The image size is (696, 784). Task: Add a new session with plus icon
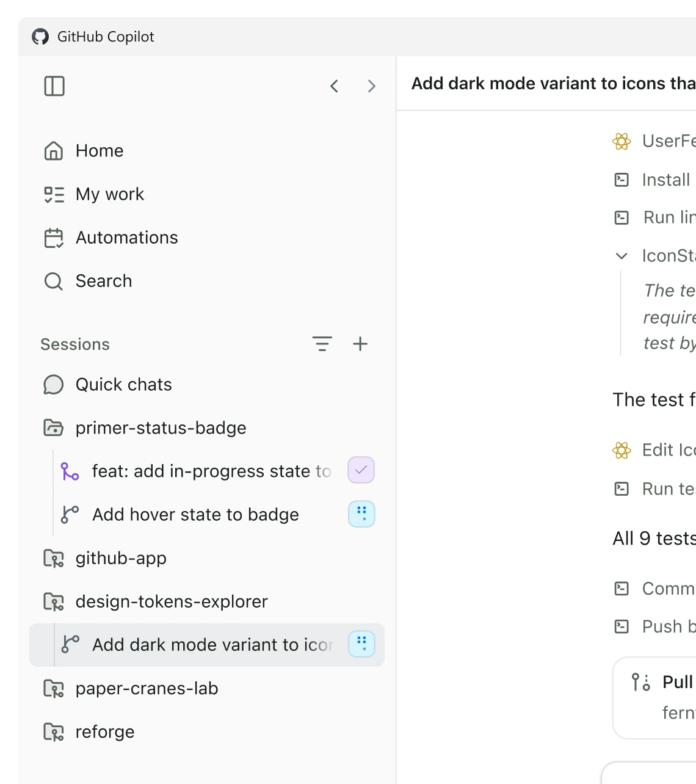tap(360, 344)
